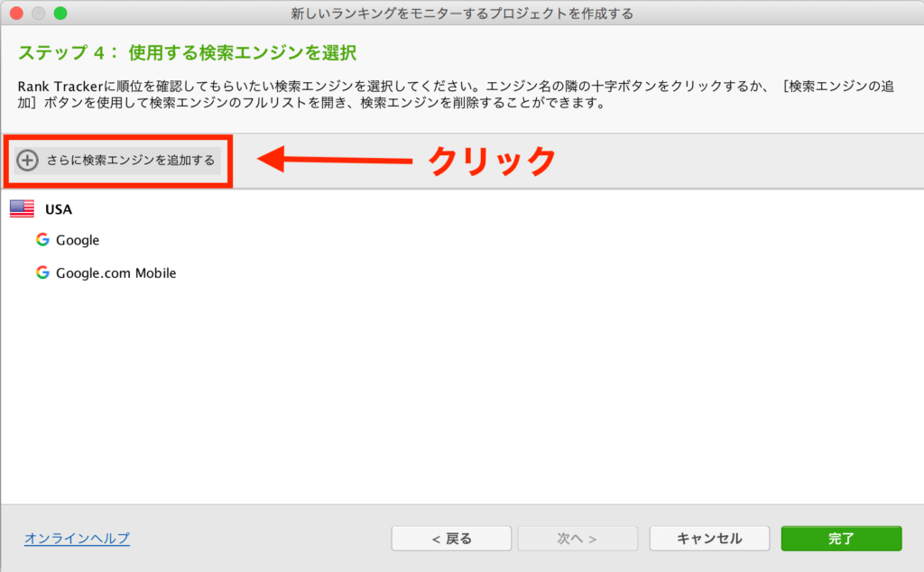
Task: Select the Google.com Mobile entry
Action: [x=116, y=273]
